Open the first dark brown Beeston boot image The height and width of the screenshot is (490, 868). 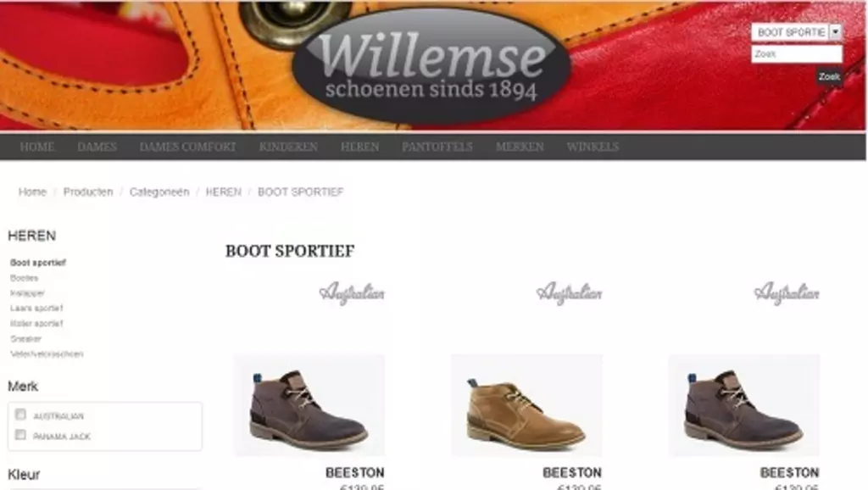click(309, 405)
